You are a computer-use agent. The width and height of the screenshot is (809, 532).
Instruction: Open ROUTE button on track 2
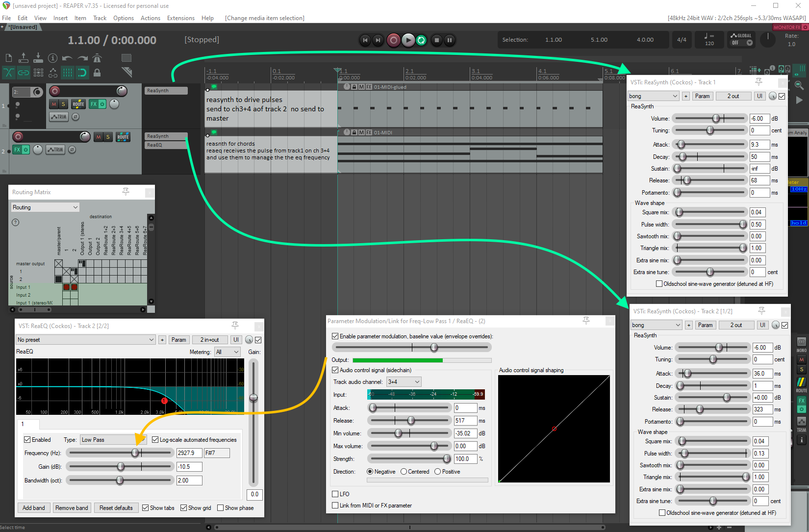123,137
